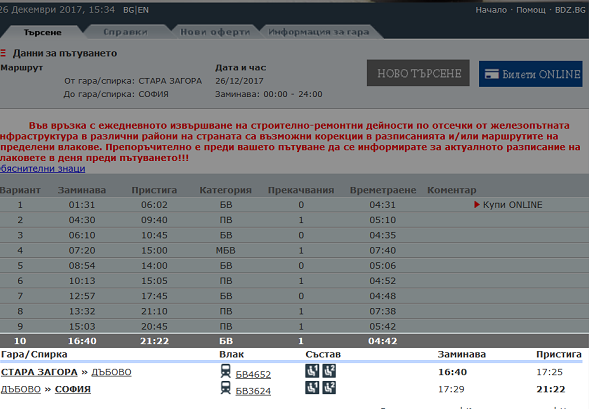Image resolution: width=589 pixels, height=409 pixels.
Task: Click first-class seat icon for БВ4652
Action: pos(312,371)
